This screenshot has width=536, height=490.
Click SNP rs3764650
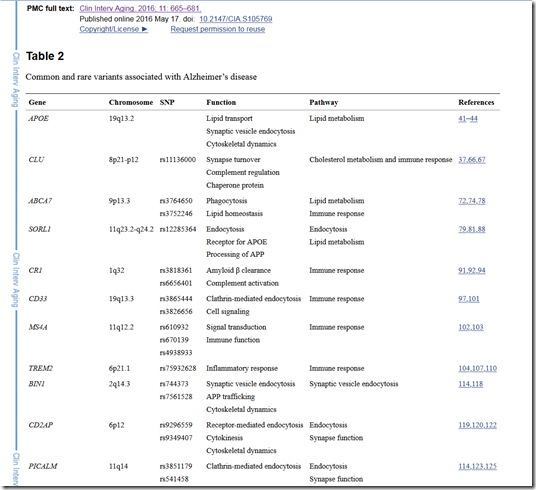176,200
